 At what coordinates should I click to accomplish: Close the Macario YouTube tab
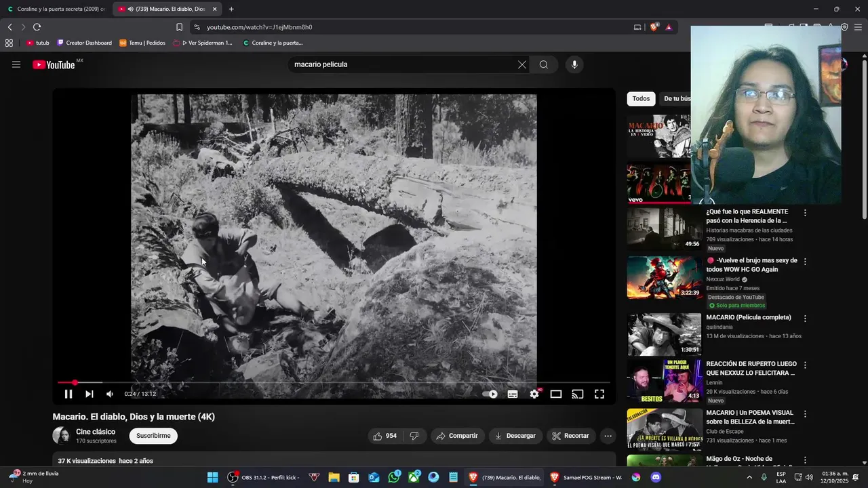(x=215, y=9)
